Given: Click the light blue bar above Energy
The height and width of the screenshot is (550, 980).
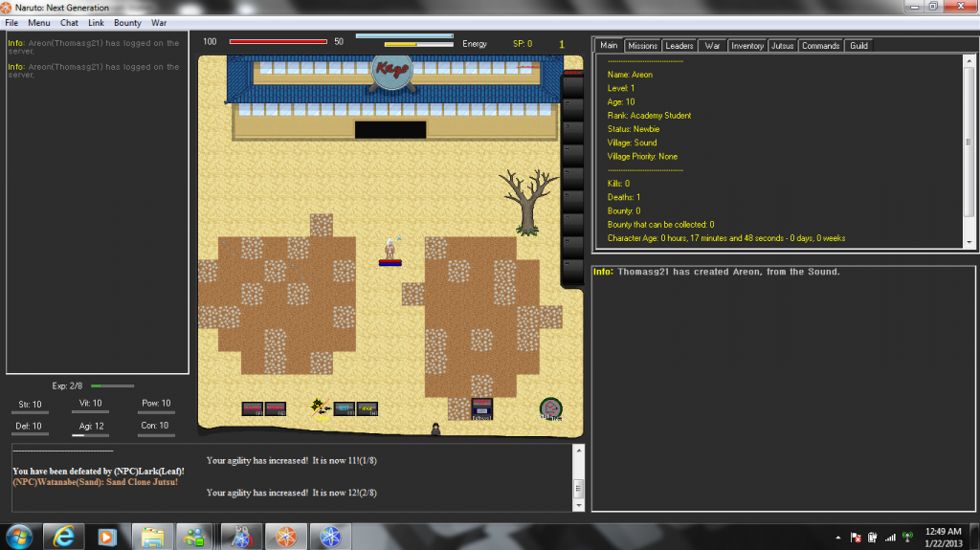Looking at the screenshot, I should [405, 35].
